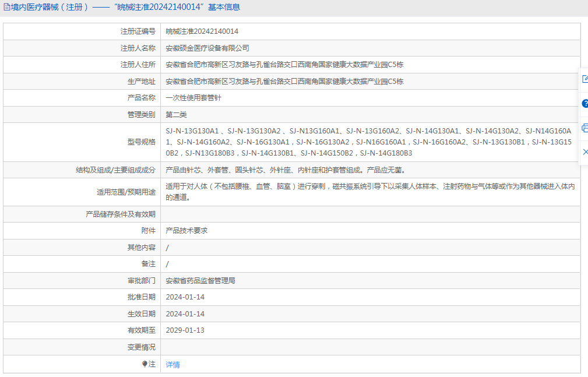
Task: Click the composition text 产品由针芯、外套管…
Action: coord(286,170)
